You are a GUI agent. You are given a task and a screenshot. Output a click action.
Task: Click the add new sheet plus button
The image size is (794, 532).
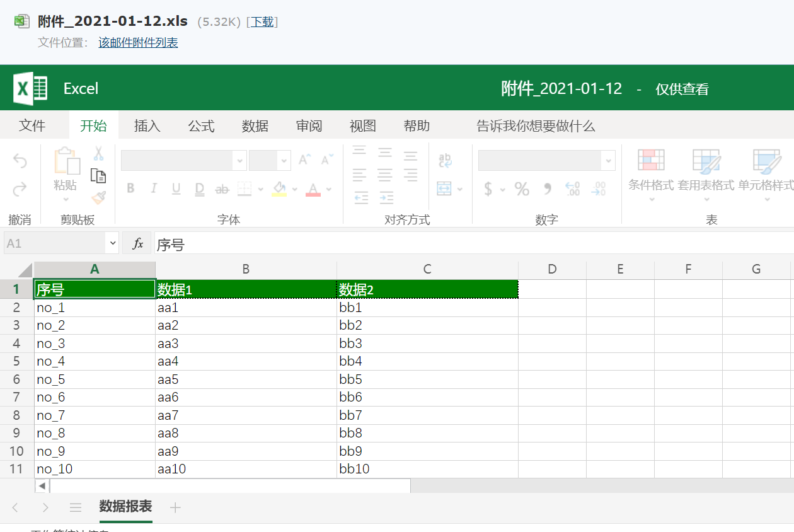pos(175,506)
